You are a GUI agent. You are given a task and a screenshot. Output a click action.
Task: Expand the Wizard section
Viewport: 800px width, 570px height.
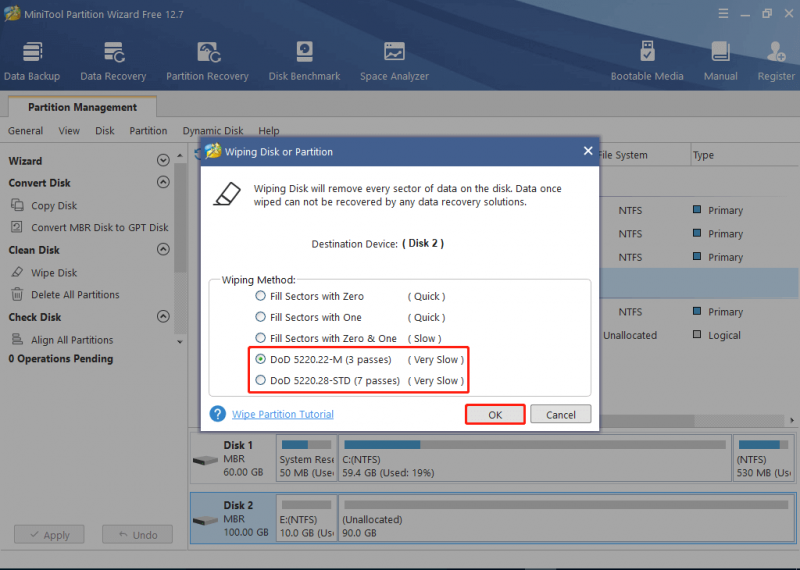click(x=163, y=160)
